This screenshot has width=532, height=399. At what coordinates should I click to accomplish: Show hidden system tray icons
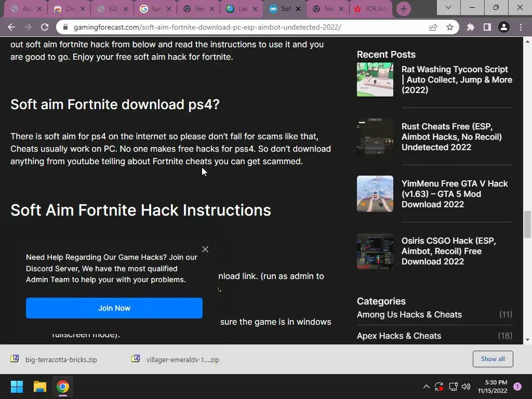[x=427, y=387]
